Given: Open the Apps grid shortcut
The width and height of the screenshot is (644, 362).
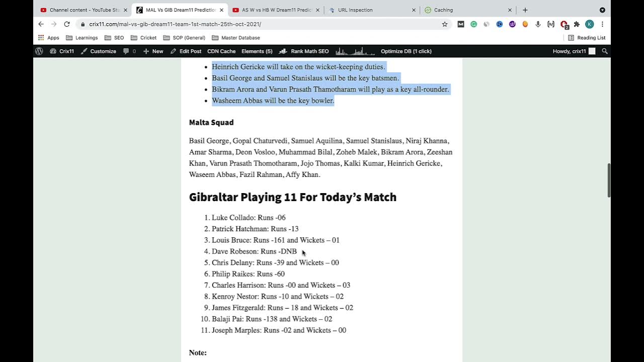Looking at the screenshot, I should pos(49,38).
